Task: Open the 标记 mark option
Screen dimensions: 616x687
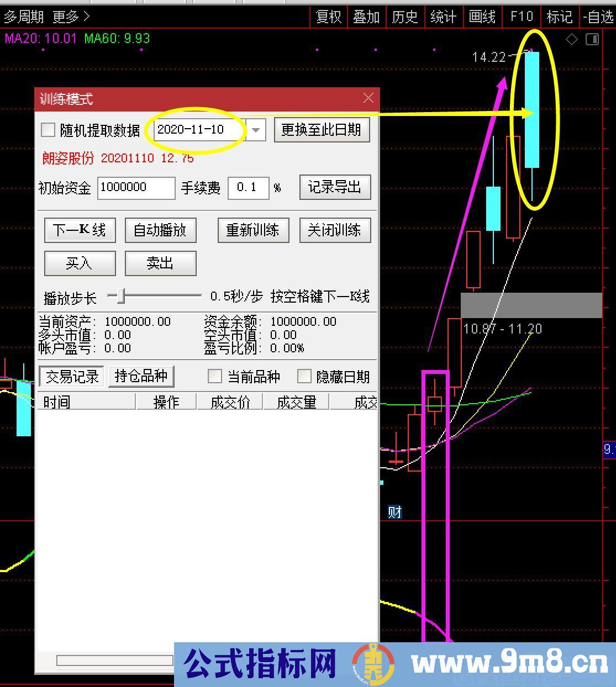Action: click(560, 17)
